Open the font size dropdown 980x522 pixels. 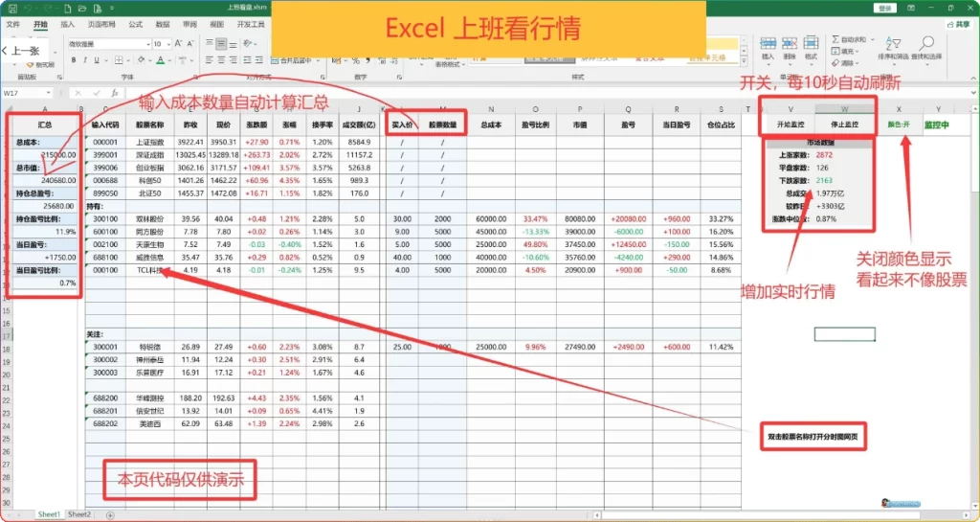tap(170, 44)
